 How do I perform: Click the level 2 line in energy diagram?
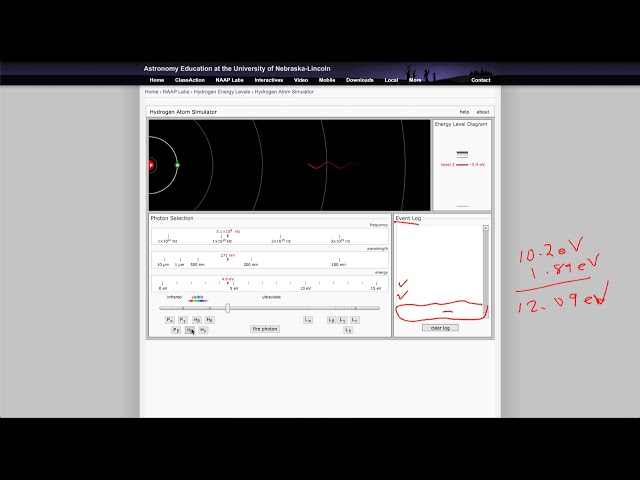pos(462,164)
